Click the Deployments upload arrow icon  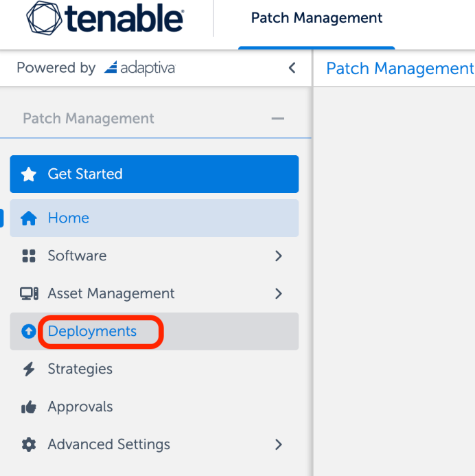point(28,332)
